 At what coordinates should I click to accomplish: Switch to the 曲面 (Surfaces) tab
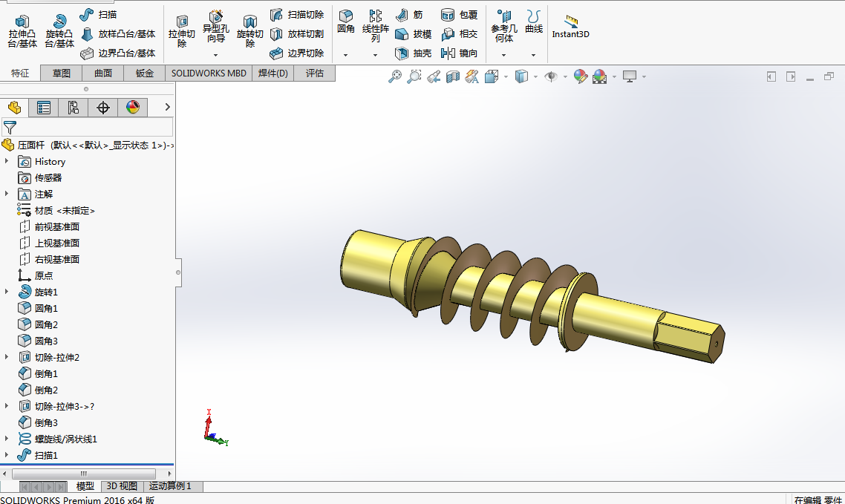click(x=103, y=73)
